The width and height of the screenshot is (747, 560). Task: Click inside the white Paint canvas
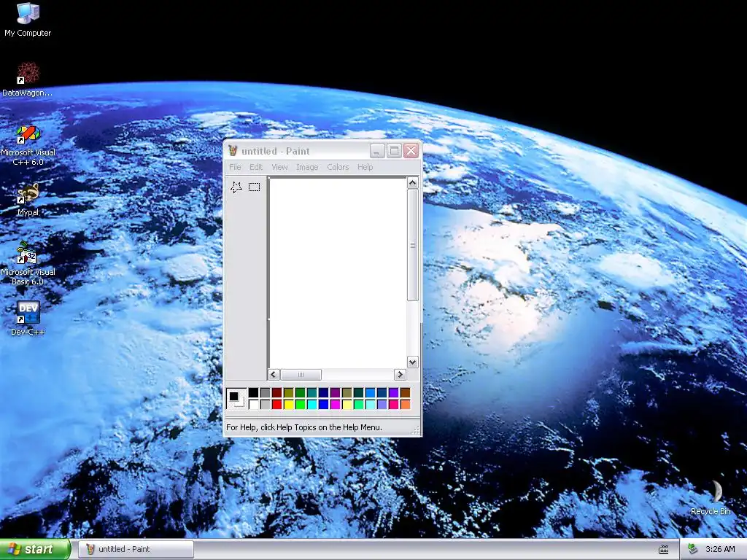[x=338, y=273]
